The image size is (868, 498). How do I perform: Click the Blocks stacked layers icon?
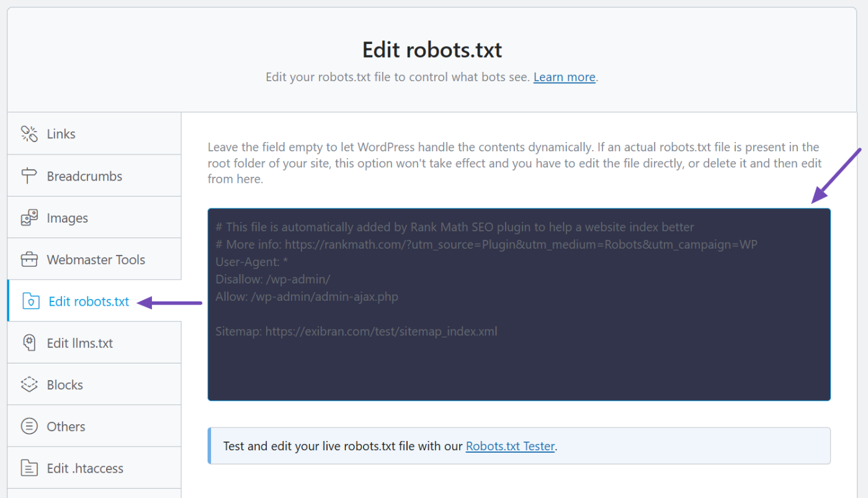29,385
